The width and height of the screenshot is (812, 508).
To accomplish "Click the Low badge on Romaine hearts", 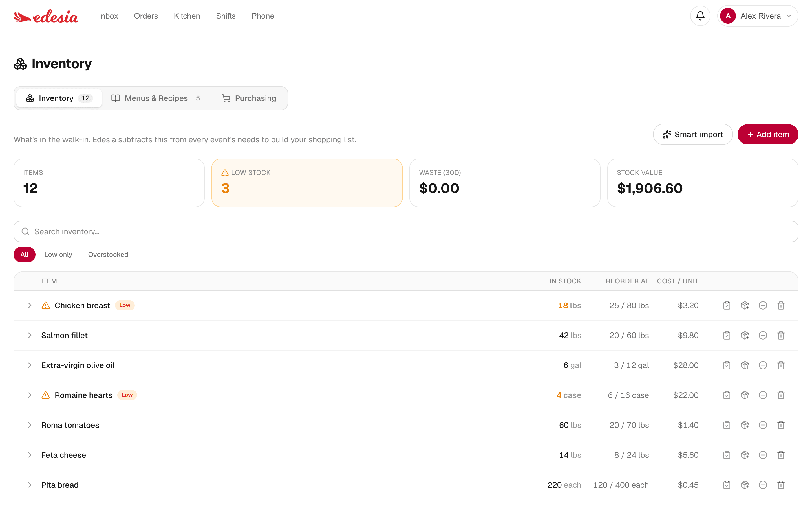I will pyautogui.click(x=127, y=395).
